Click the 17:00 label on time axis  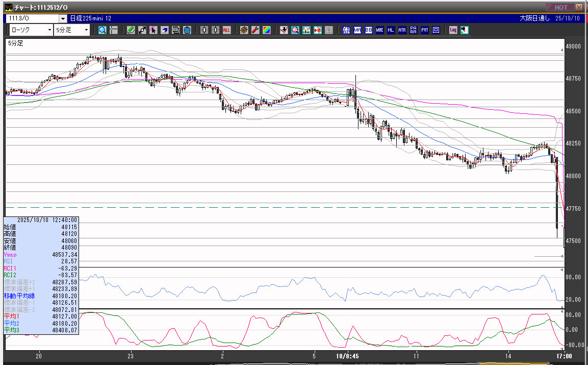point(564,356)
